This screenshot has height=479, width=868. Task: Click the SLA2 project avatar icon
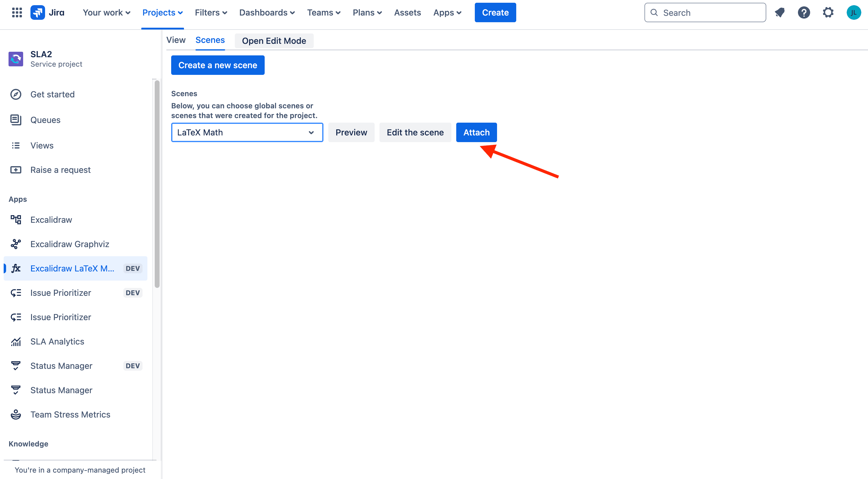click(16, 59)
